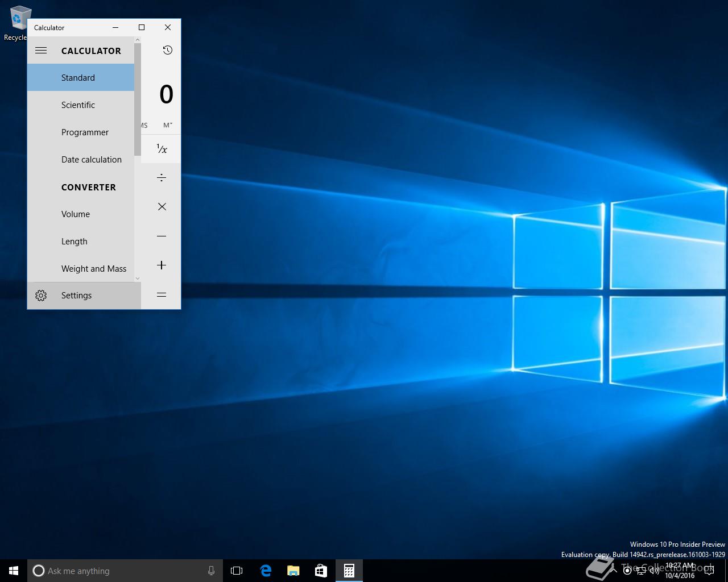Select the Volume converter
728x582 pixels.
76,214
